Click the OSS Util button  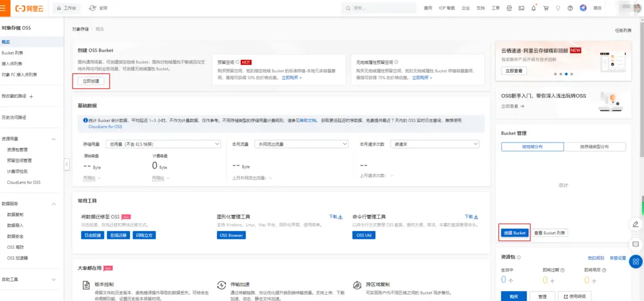click(x=364, y=235)
